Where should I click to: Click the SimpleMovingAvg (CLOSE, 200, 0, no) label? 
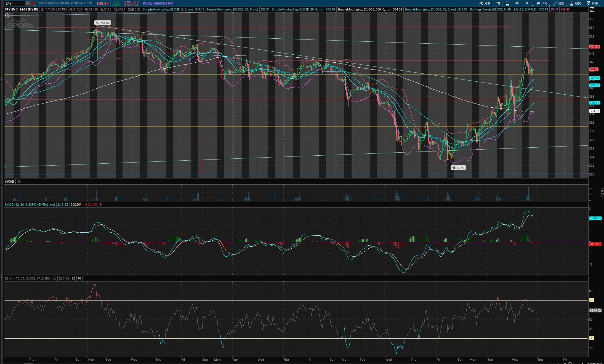tap(364, 9)
